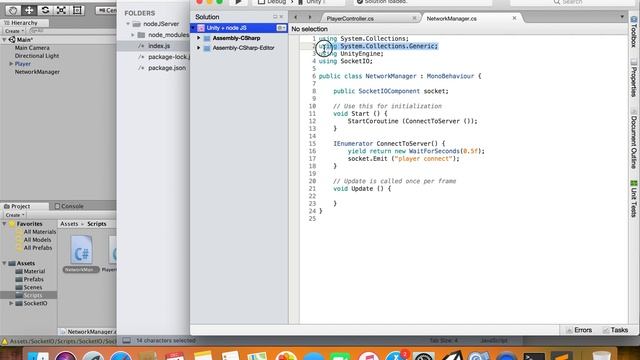Image resolution: width=640 pixels, height=360 pixels.
Task: Click Scripts in the Project breadcrumb
Action: (x=97, y=224)
